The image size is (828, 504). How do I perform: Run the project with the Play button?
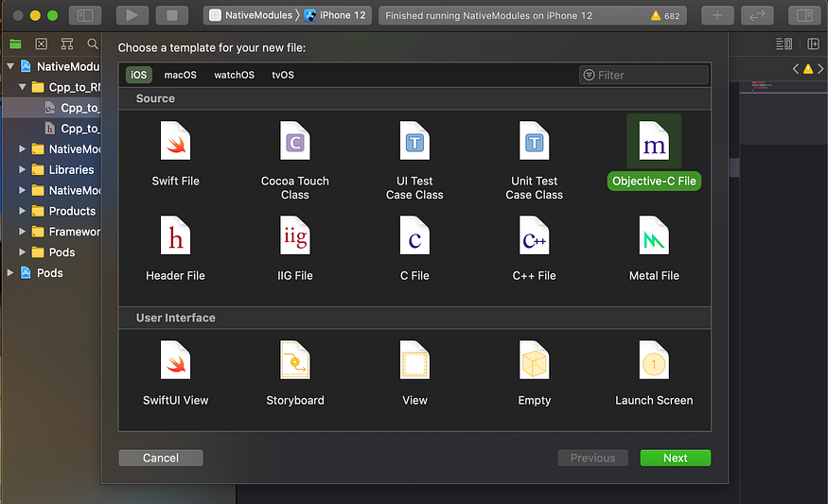pos(132,15)
